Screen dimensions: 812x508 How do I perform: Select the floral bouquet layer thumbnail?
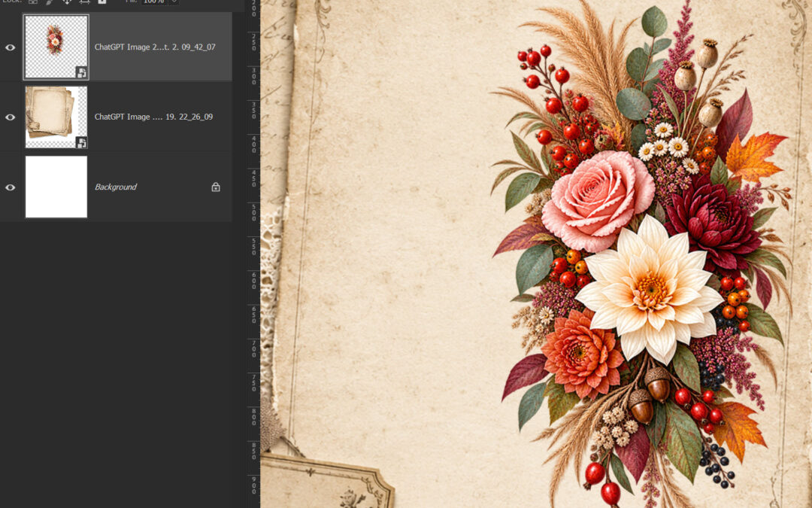click(56, 47)
